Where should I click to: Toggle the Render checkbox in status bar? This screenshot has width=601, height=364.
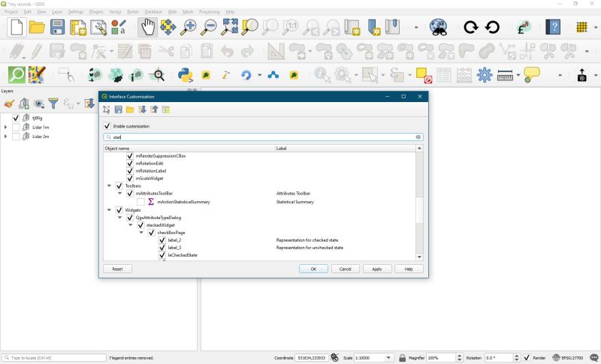[527, 357]
